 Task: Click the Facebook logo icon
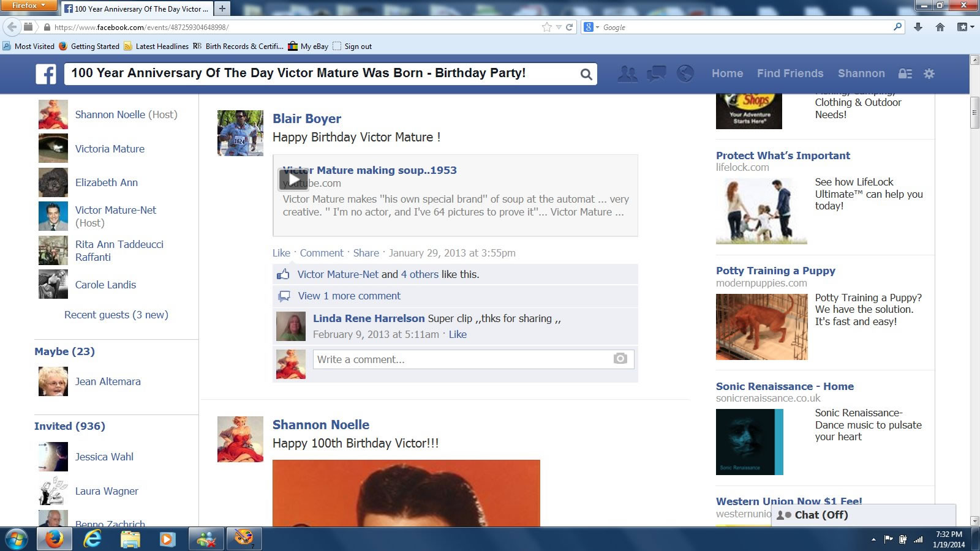46,74
